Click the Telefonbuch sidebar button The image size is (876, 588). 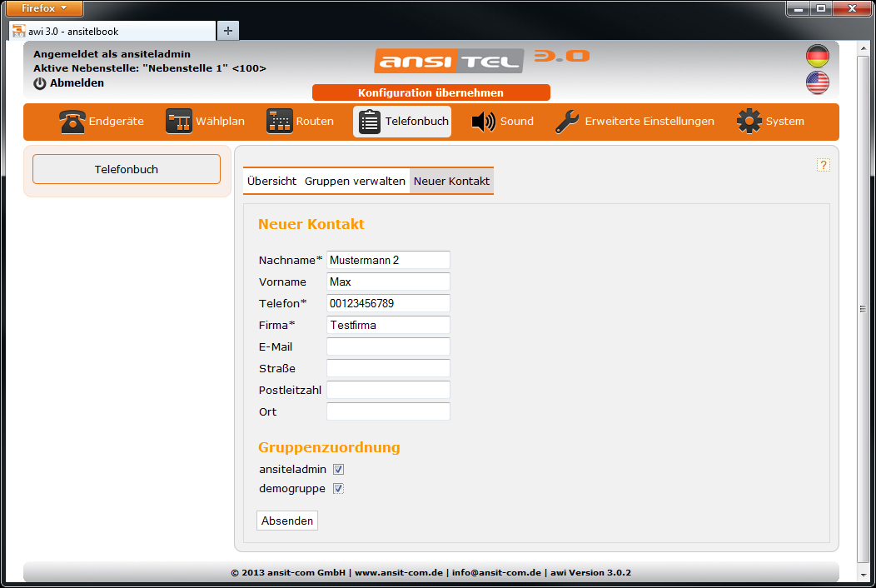[x=127, y=169]
